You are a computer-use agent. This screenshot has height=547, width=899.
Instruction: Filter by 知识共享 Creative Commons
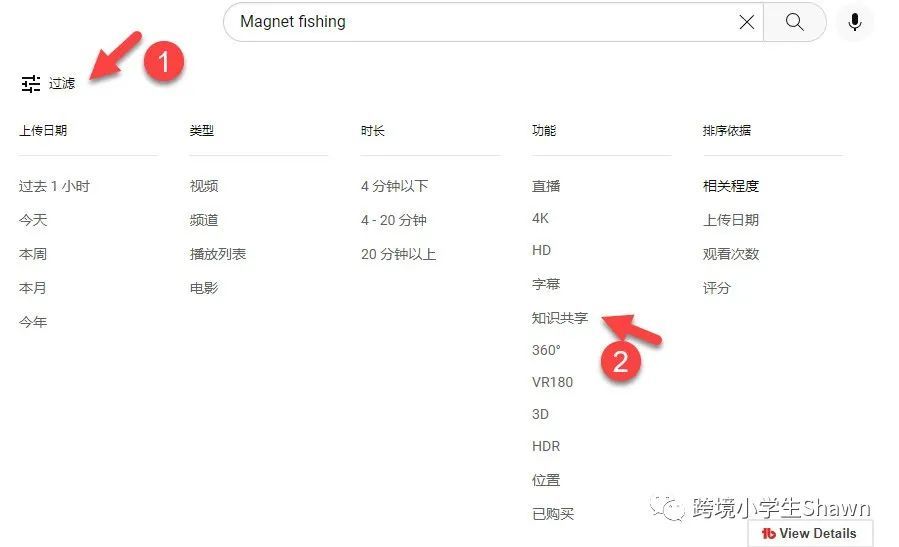560,318
